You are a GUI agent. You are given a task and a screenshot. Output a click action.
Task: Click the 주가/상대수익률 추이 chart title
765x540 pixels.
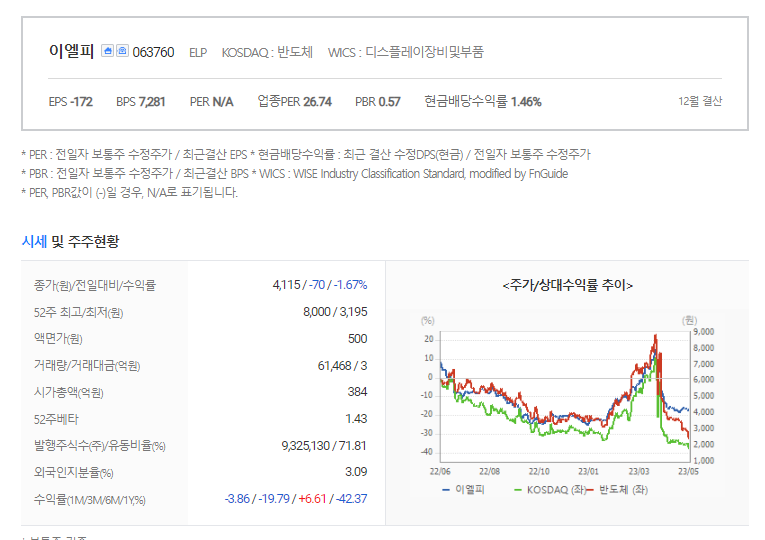tap(567, 285)
